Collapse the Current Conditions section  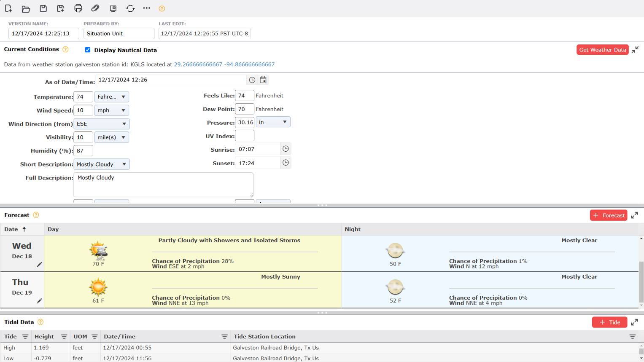coord(636,49)
